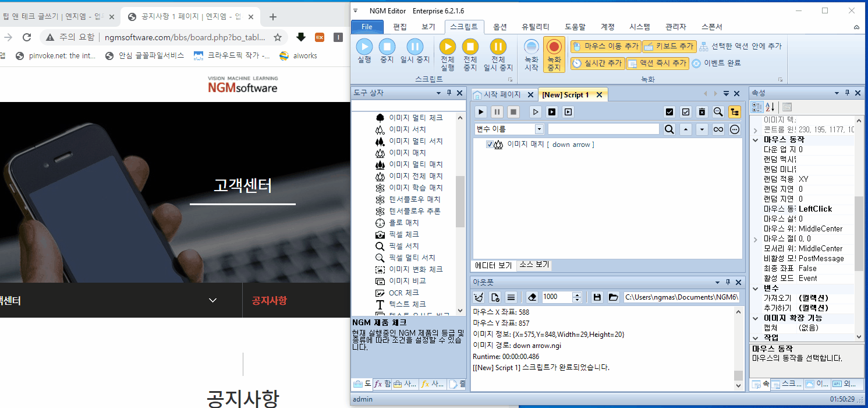Open the 변수 이름 dropdown
The width and height of the screenshot is (868, 408).
(539, 129)
